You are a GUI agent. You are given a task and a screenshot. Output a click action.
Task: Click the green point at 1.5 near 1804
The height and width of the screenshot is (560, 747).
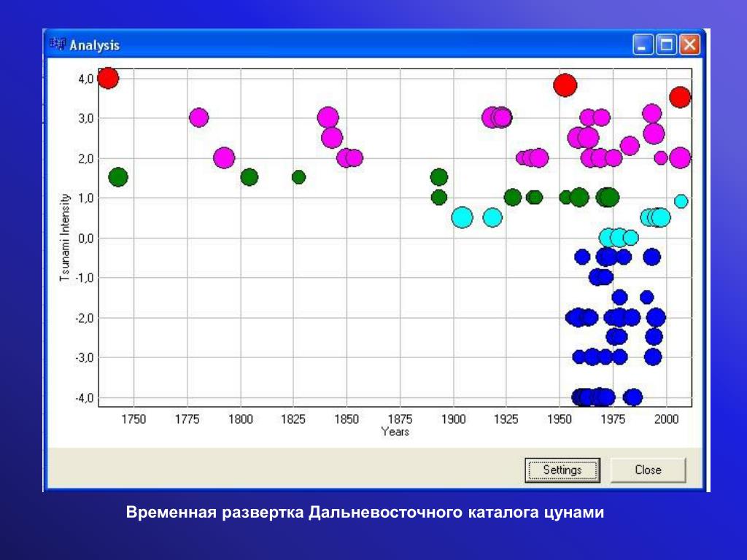coord(249,177)
